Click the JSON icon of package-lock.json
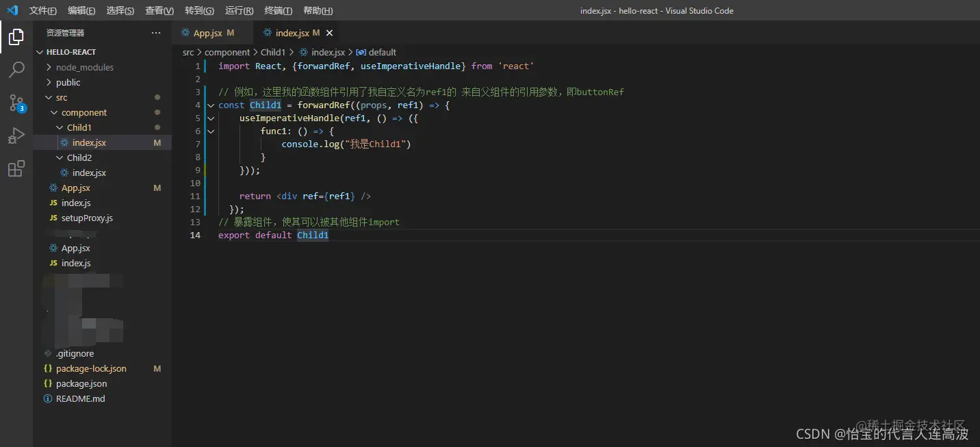 (48, 368)
